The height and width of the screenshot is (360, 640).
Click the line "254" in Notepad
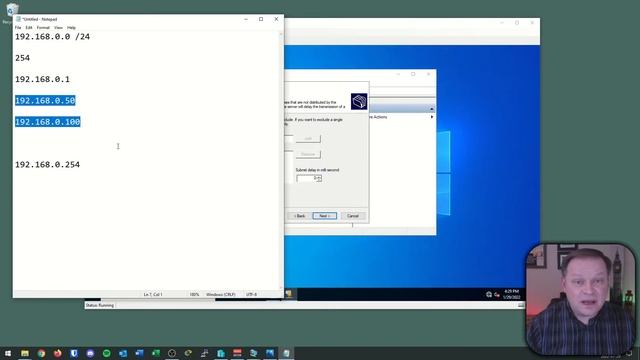22,58
